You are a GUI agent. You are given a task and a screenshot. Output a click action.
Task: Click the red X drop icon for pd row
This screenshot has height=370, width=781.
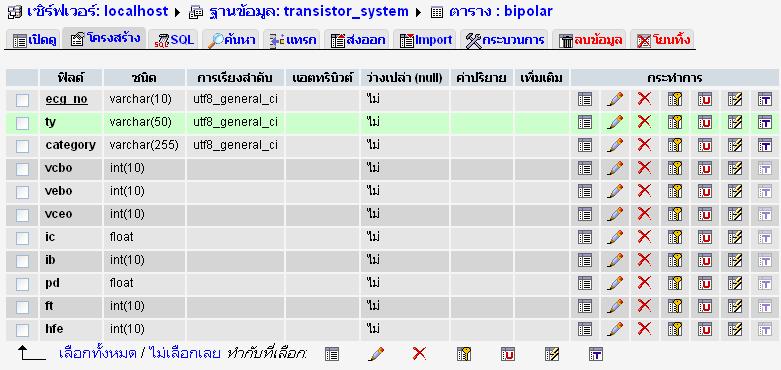point(644,283)
